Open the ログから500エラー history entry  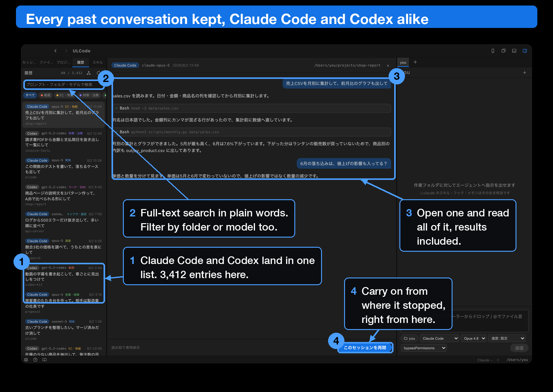(x=64, y=223)
